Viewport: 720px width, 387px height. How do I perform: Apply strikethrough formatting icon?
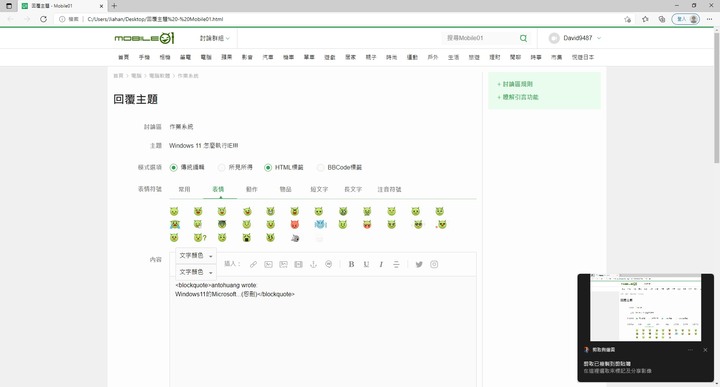pyautogui.click(x=396, y=264)
